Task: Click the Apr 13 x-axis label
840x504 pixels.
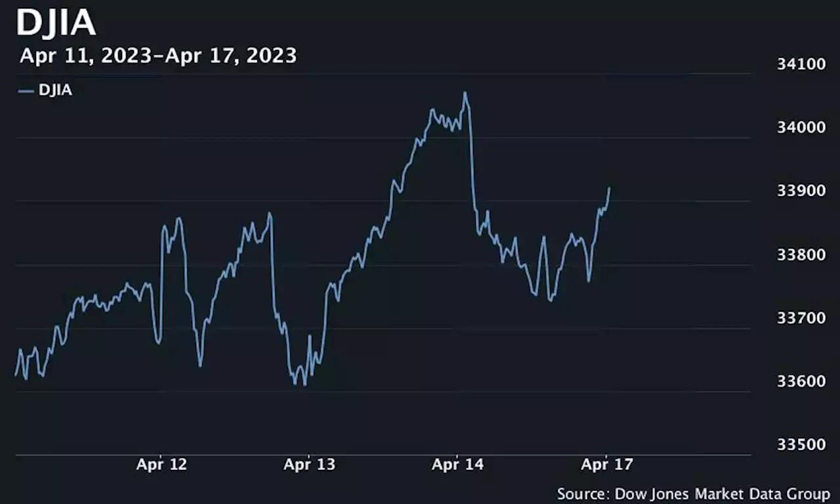Action: [x=309, y=465]
